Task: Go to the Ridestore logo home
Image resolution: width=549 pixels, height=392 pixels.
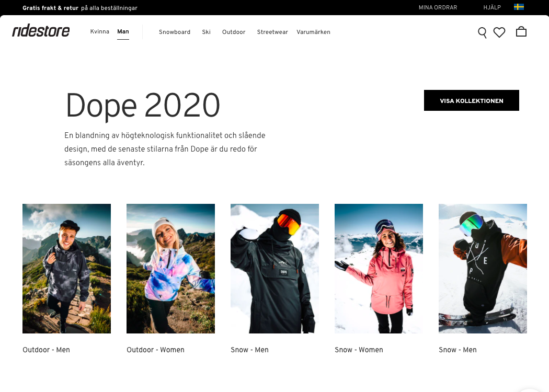Action: click(x=41, y=31)
